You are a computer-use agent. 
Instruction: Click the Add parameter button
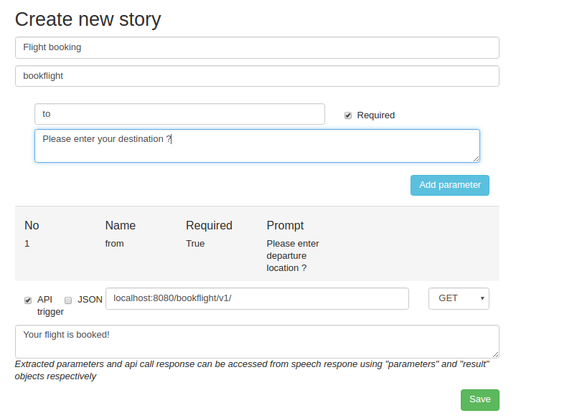coord(449,185)
